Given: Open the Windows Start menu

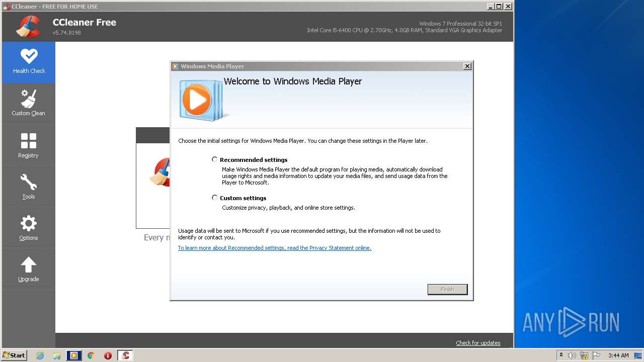Looking at the screenshot, I should pyautogui.click(x=14, y=355).
